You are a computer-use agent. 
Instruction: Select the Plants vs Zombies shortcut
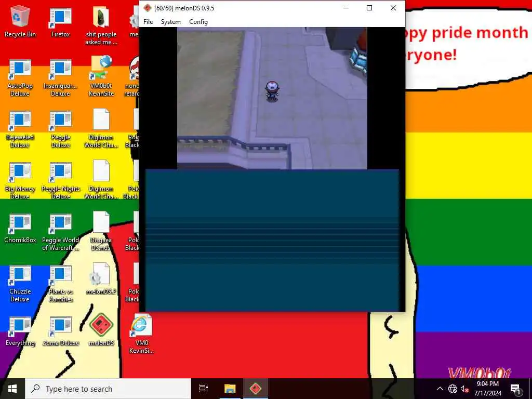click(60, 284)
